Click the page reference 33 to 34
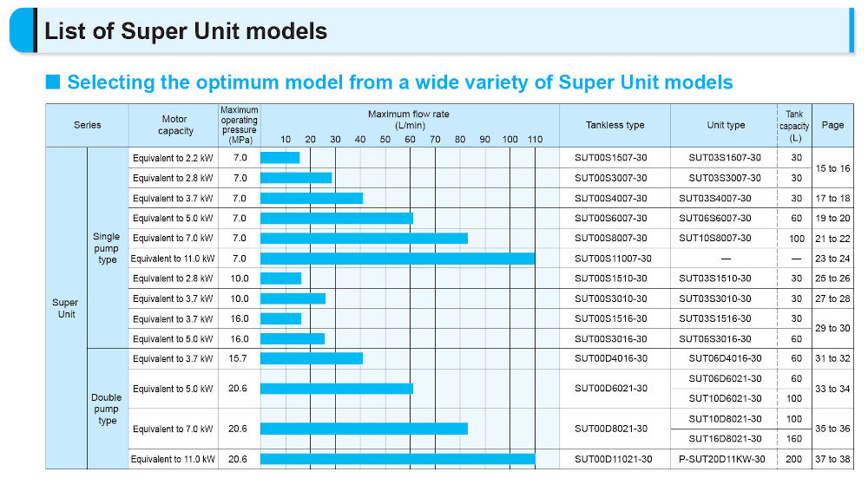 point(832,389)
